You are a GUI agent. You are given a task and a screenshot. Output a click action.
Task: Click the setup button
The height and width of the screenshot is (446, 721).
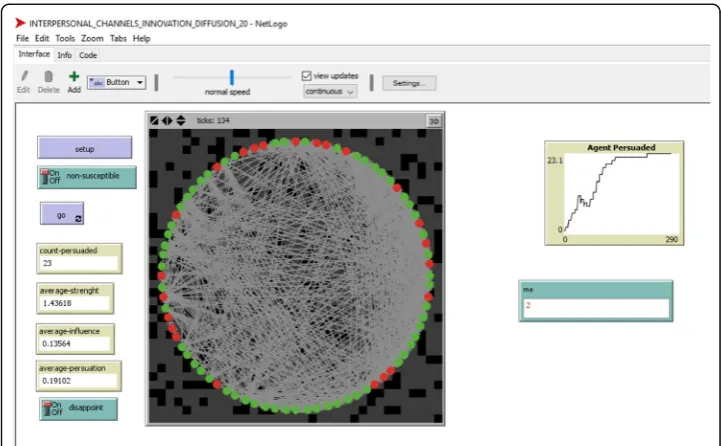point(85,148)
